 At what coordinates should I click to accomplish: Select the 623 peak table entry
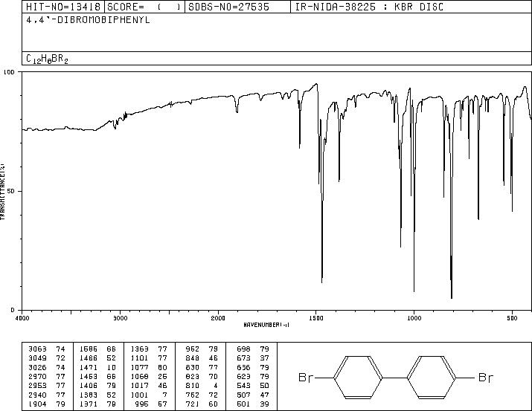(x=243, y=376)
